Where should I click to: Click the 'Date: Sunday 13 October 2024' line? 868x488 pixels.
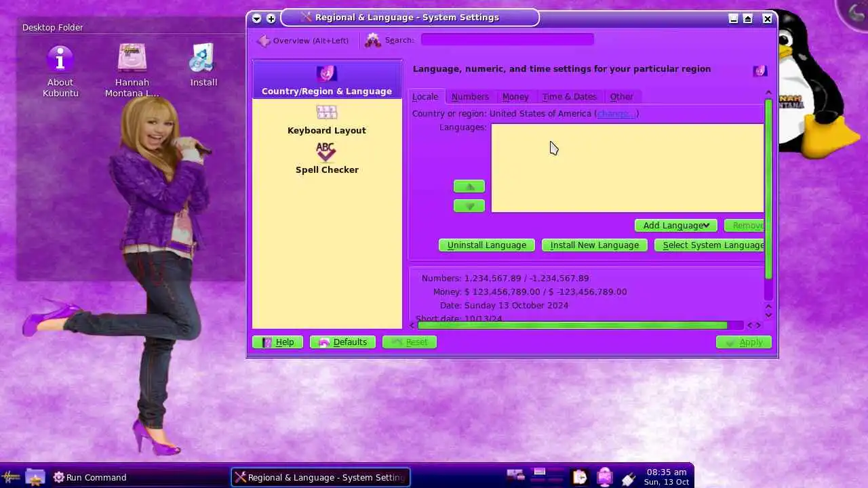pos(504,306)
